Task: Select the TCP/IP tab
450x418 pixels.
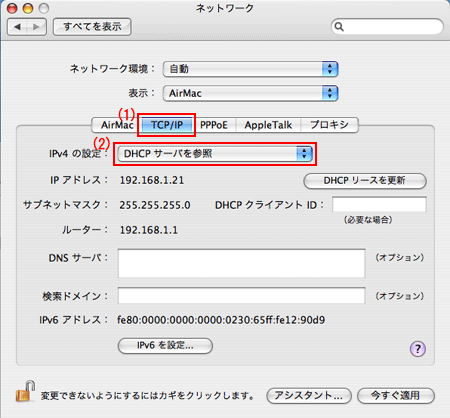Action: tap(167, 125)
